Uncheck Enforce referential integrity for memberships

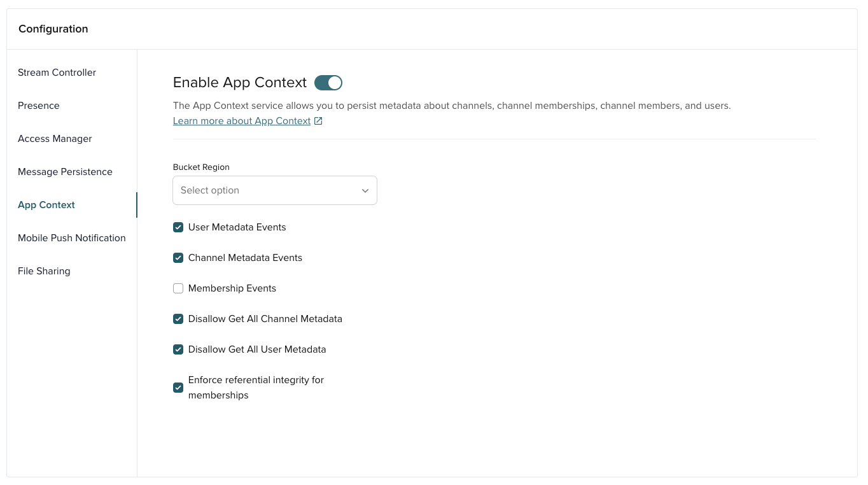[x=178, y=388]
